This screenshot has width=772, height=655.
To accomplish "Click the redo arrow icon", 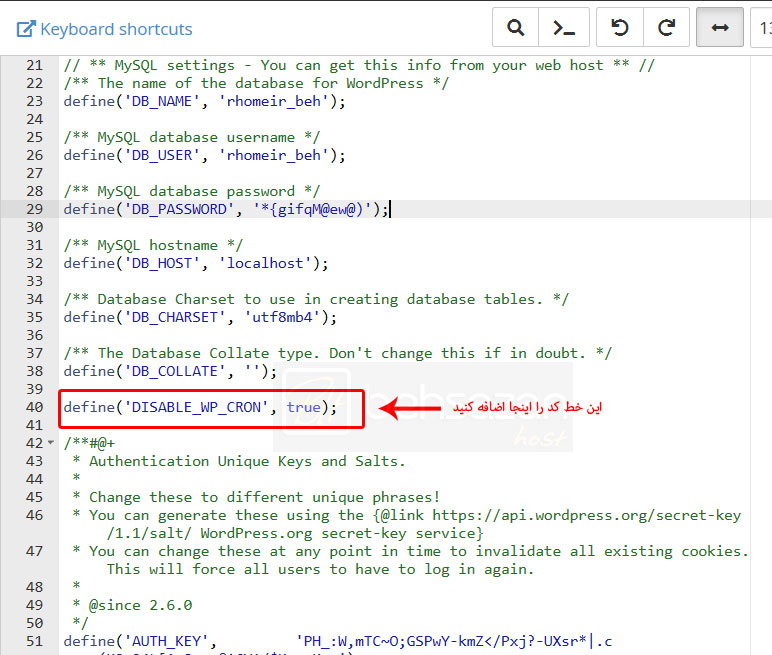I will click(666, 28).
